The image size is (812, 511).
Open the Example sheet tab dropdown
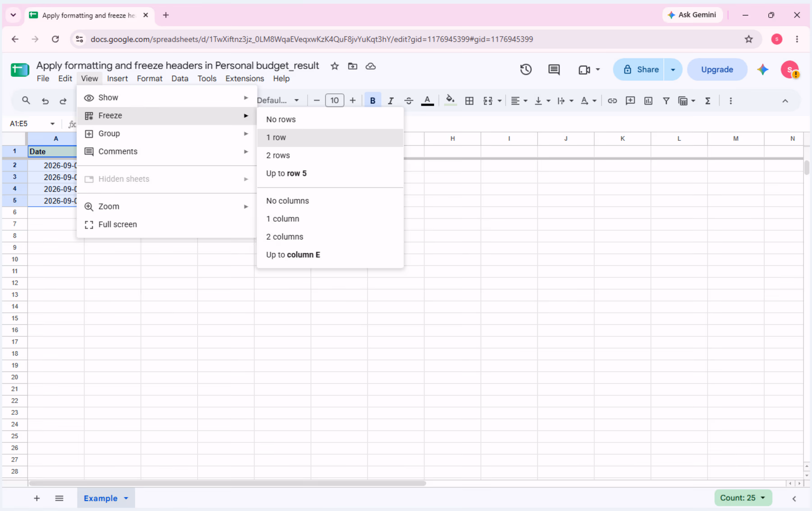pos(126,498)
